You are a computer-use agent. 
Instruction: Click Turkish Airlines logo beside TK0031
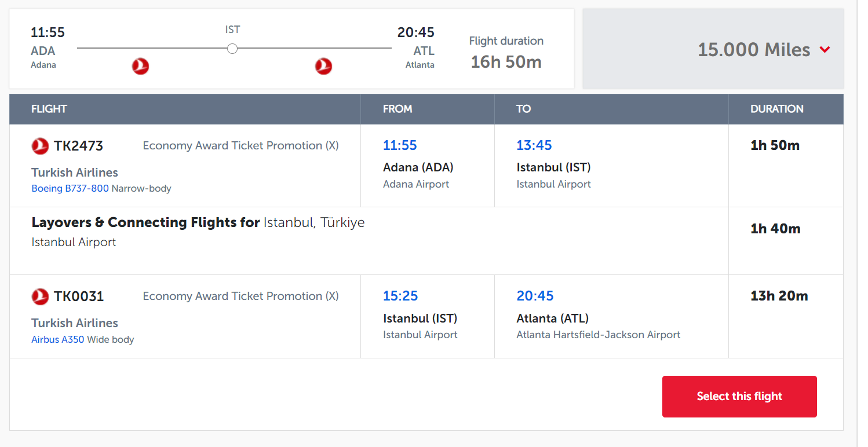coord(40,296)
